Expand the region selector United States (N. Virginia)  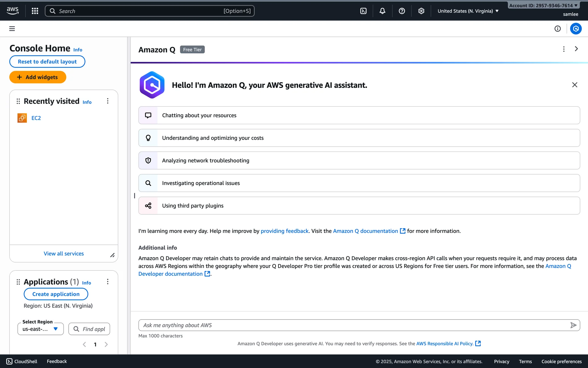[468, 11]
